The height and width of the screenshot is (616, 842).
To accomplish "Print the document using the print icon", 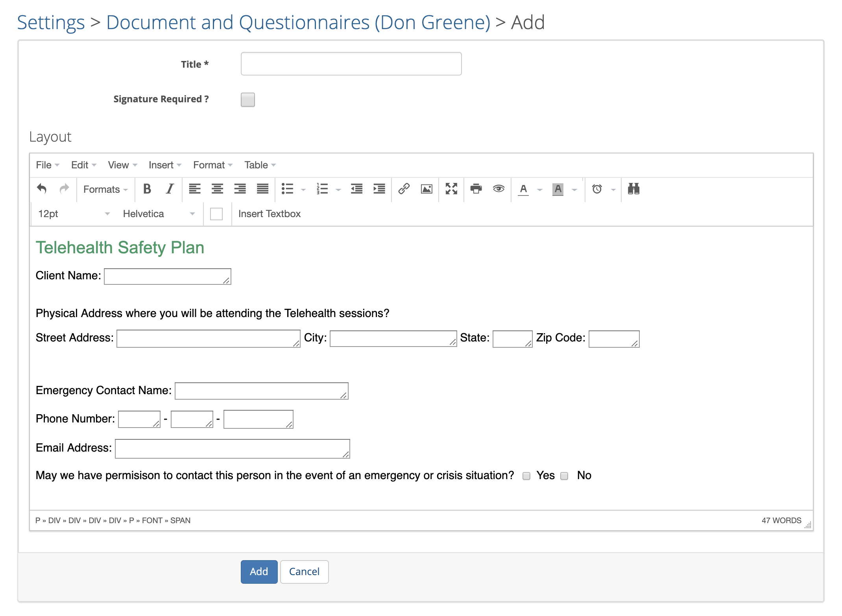I will pos(476,189).
